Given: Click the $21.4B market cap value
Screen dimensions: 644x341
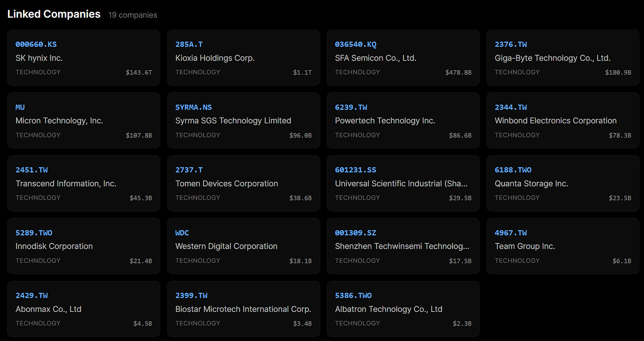Looking at the screenshot, I should [x=141, y=261].
